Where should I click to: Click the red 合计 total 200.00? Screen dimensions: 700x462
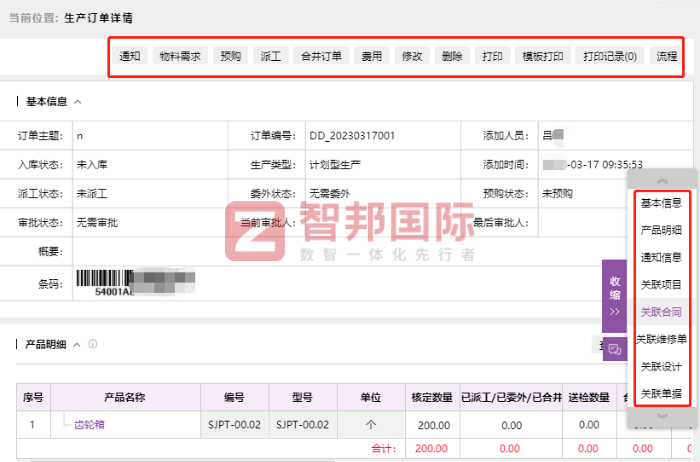431,449
